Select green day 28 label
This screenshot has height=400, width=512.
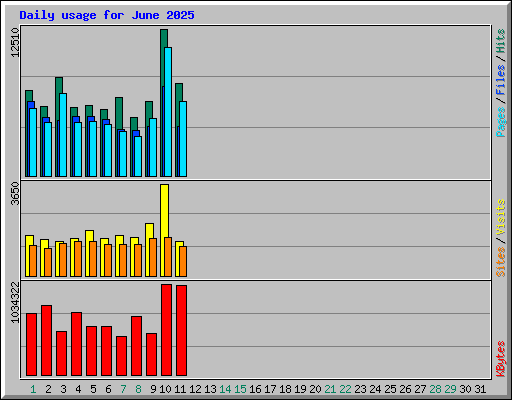tap(435, 389)
